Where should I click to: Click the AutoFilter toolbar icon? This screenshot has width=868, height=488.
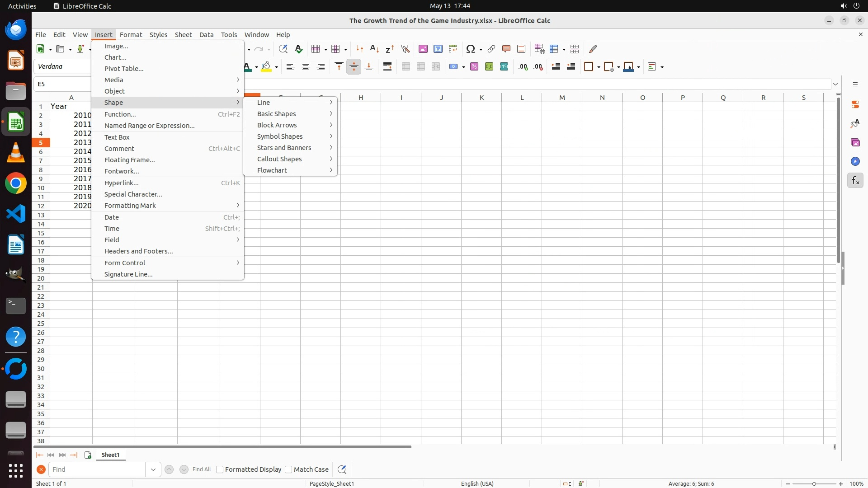pos(405,49)
